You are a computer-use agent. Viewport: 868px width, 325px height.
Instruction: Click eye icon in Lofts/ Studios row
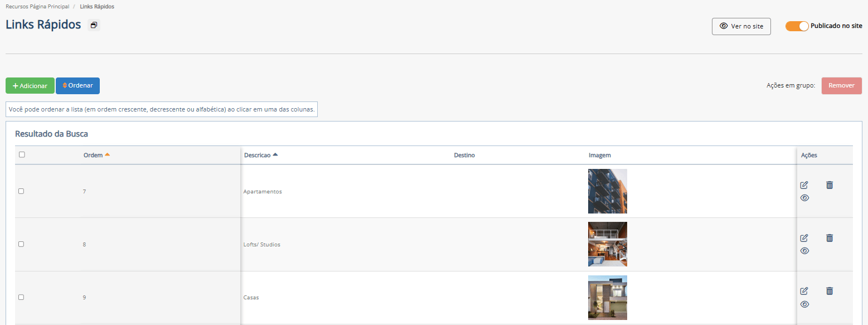804,251
